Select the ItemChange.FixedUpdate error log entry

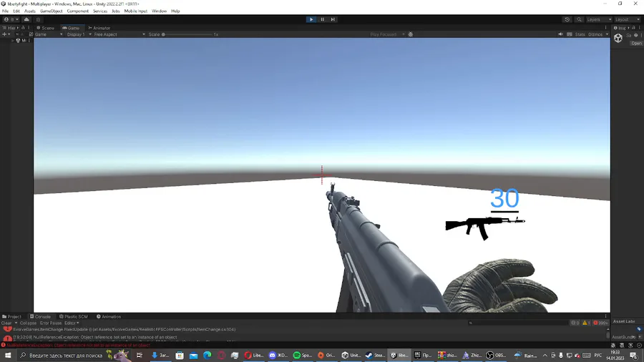[x=304, y=329]
